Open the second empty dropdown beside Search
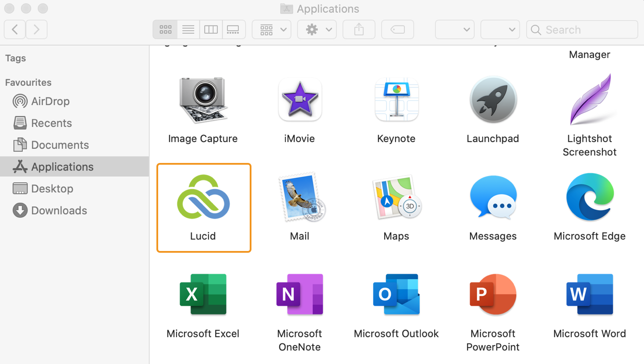This screenshot has height=364, width=644. tap(500, 29)
